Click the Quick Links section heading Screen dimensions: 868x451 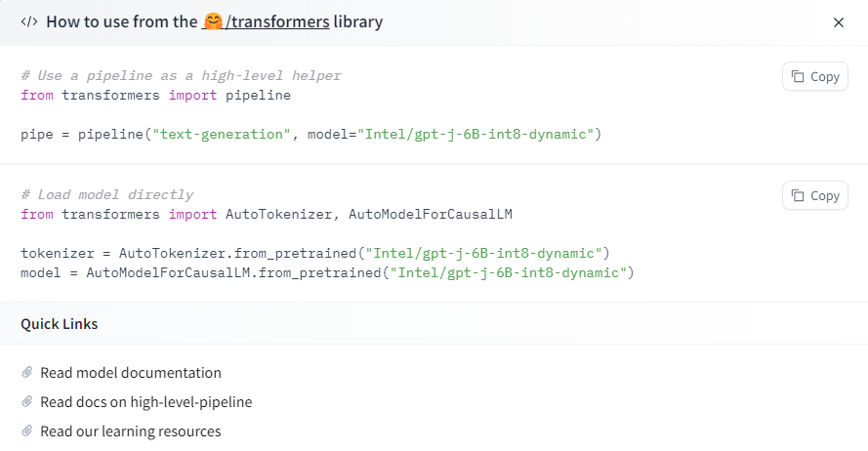point(59,323)
